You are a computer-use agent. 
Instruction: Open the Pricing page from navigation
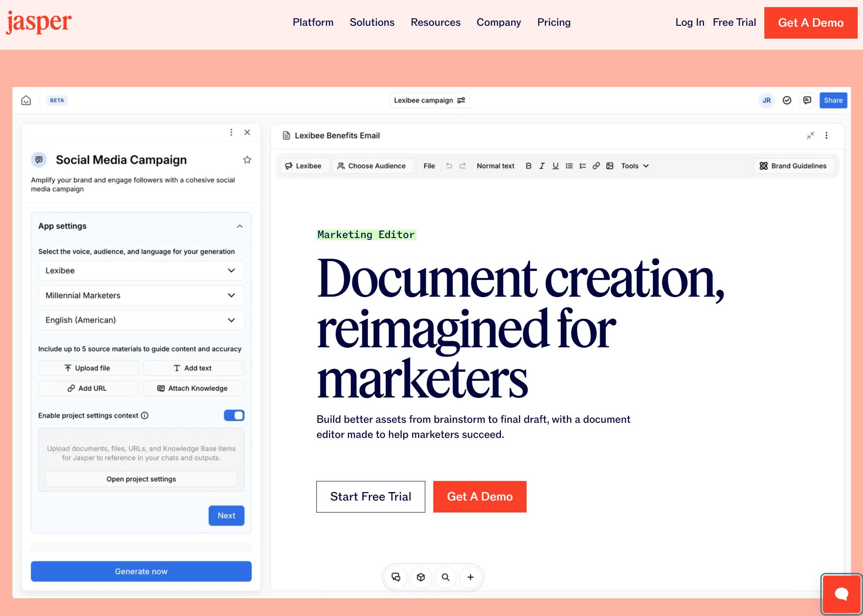(x=554, y=22)
